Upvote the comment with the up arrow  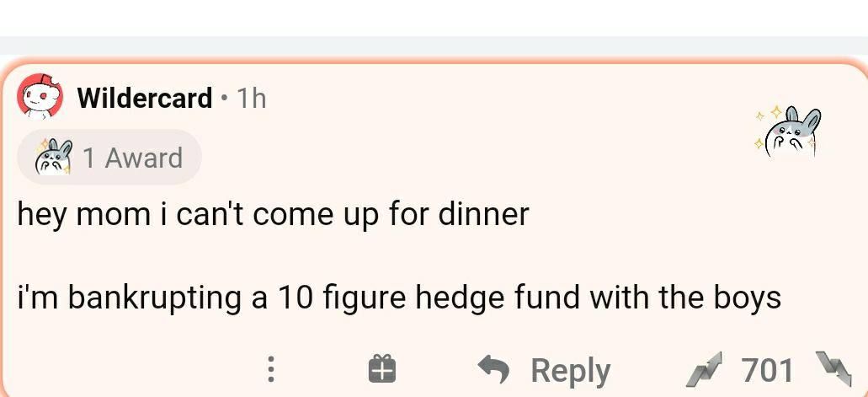pos(704,369)
